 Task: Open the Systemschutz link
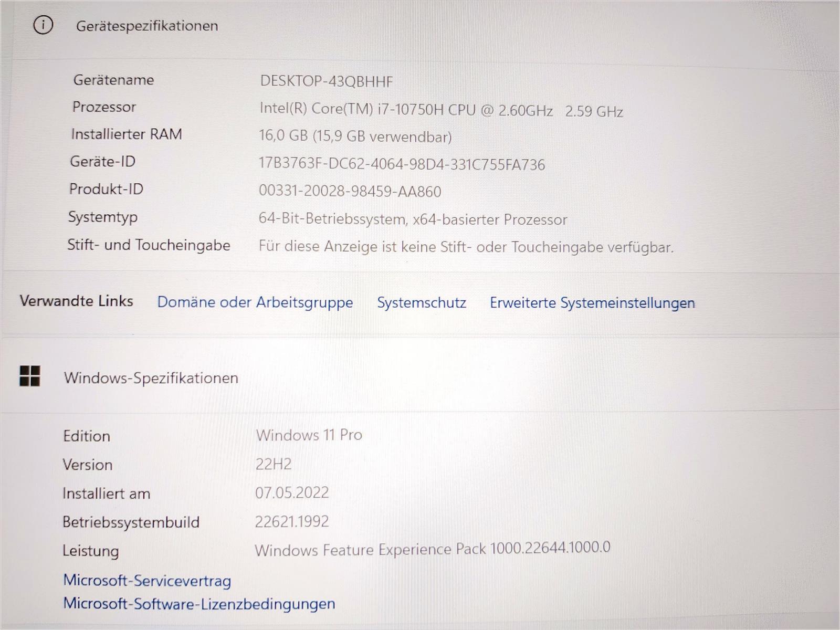421,303
